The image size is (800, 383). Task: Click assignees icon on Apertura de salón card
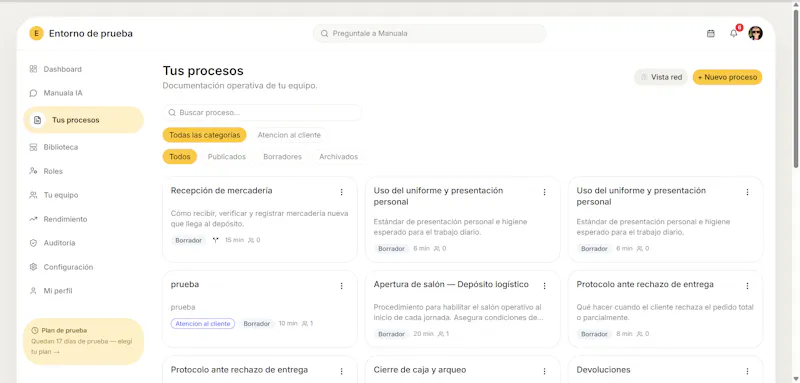click(440, 334)
